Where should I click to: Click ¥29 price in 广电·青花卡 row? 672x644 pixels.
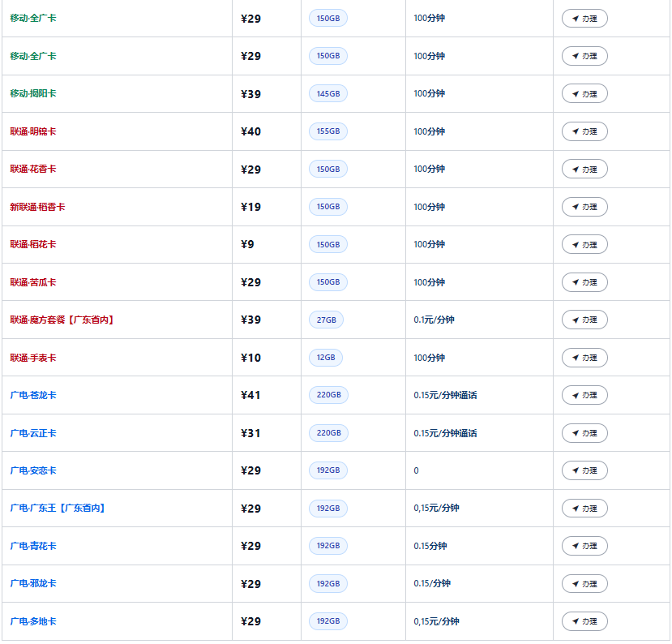point(250,546)
